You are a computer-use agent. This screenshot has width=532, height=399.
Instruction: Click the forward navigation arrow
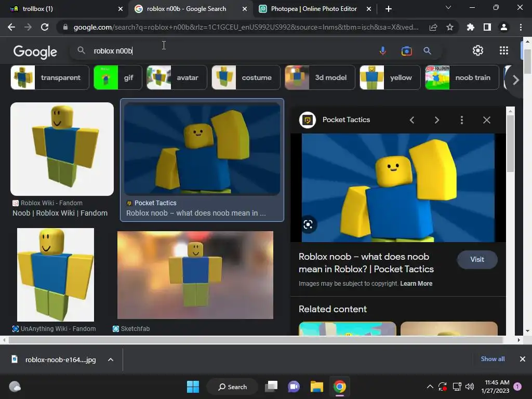[28, 27]
